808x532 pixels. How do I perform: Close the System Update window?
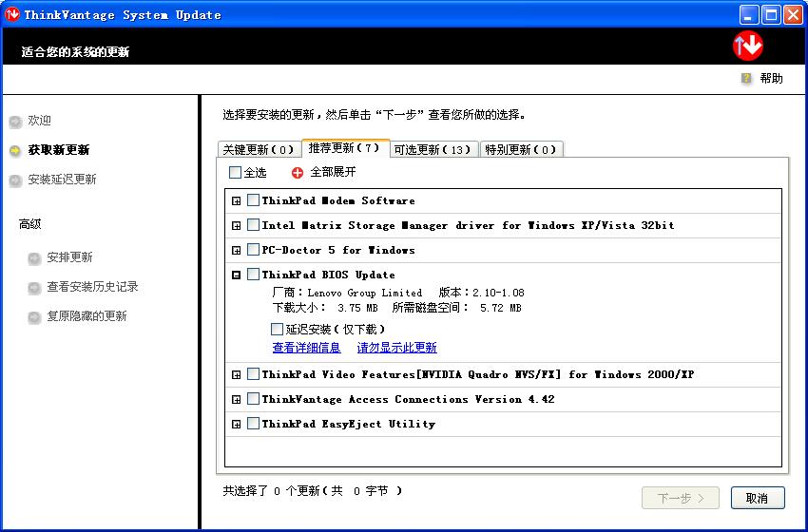tap(793, 14)
